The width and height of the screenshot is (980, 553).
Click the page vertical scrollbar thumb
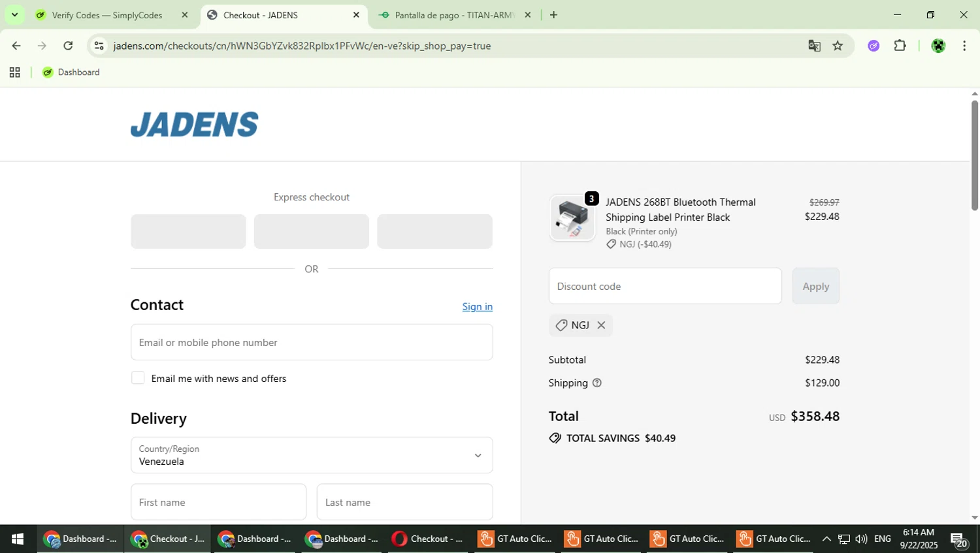[x=974, y=155]
